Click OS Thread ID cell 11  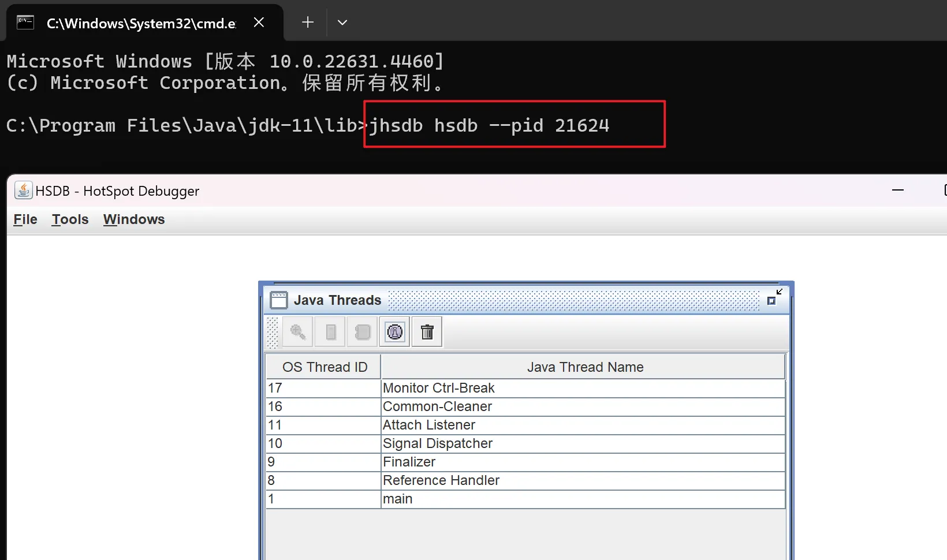(x=323, y=425)
